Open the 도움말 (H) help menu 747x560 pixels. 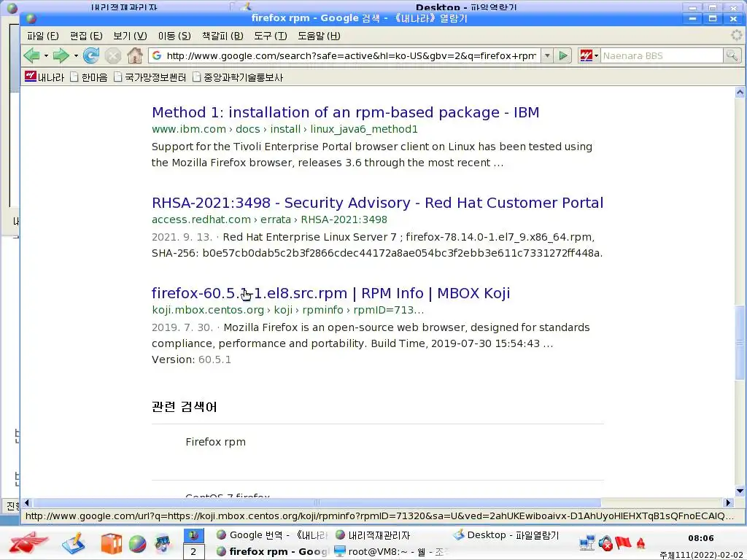(319, 36)
